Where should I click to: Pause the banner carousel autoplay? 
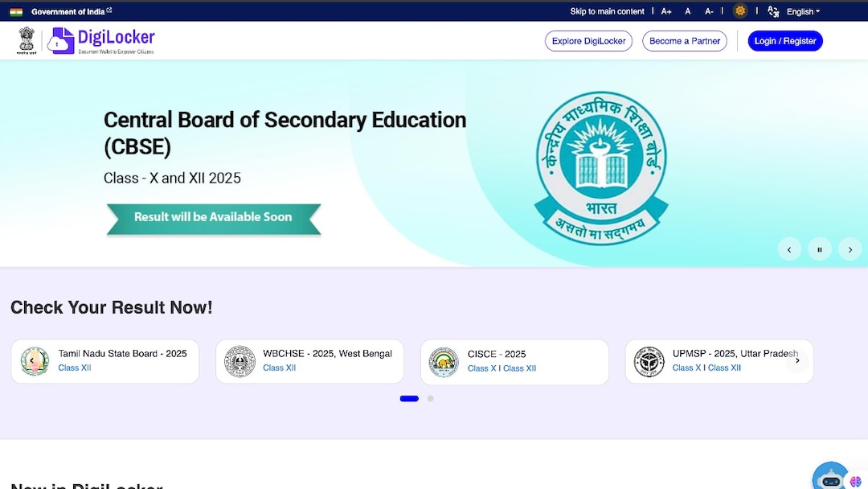point(820,249)
